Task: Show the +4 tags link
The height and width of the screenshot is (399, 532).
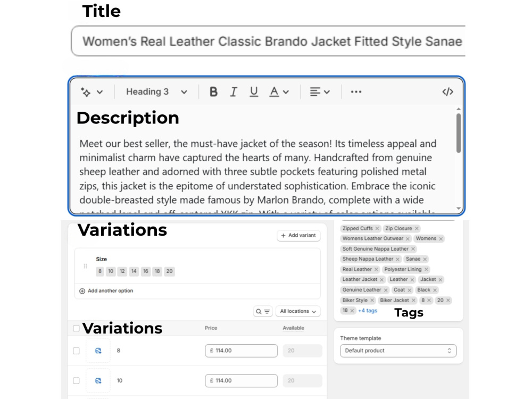Action: 368,311
